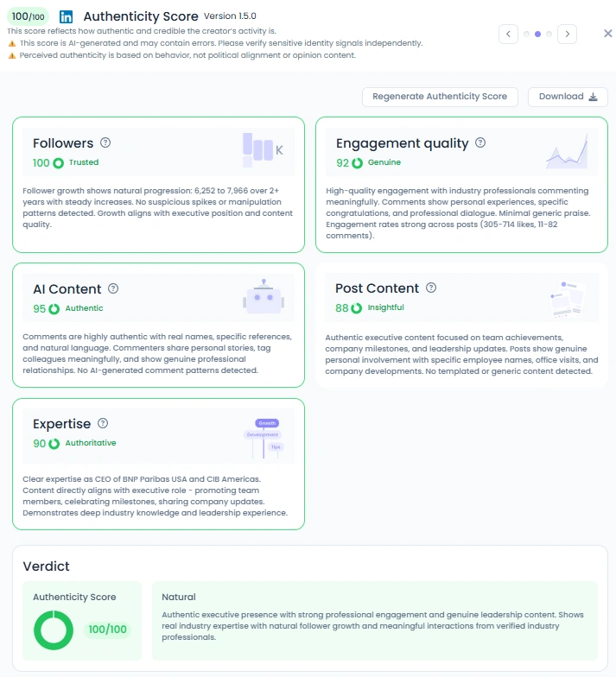Viewport: 616px width, 677px height.
Task: Click the Trusted status label
Action: [84, 162]
